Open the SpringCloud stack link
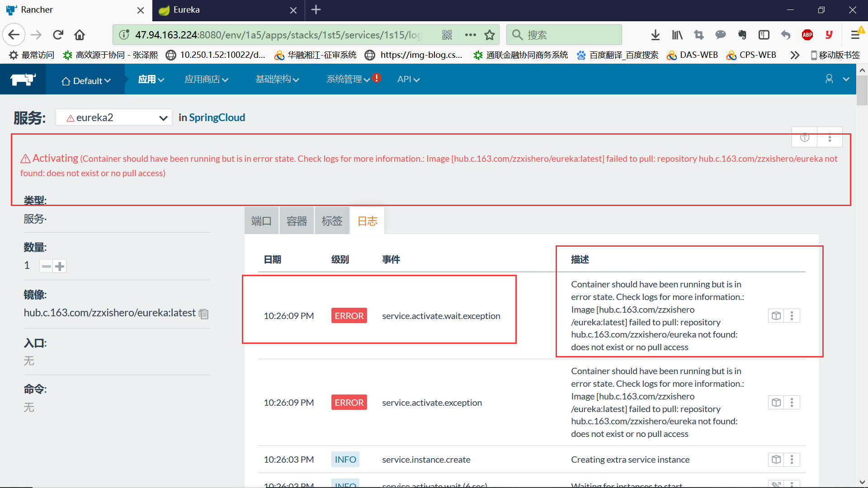This screenshot has width=868, height=488. pos(217,117)
